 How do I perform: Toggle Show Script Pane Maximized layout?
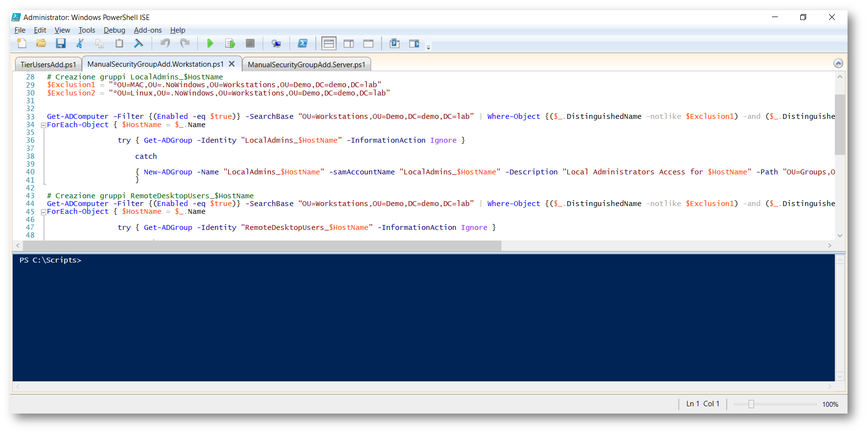(x=368, y=44)
